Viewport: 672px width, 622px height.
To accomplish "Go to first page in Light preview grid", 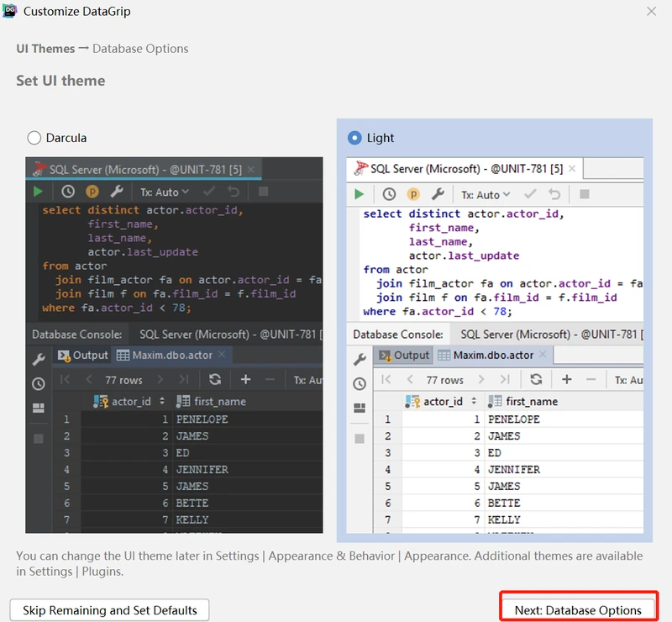I will coord(386,379).
